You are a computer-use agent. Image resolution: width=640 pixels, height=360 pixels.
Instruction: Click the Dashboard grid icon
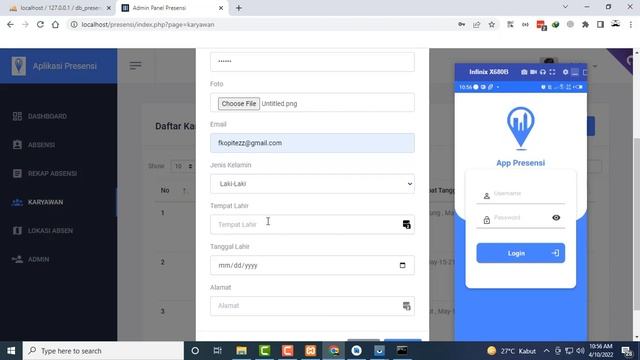click(x=17, y=116)
